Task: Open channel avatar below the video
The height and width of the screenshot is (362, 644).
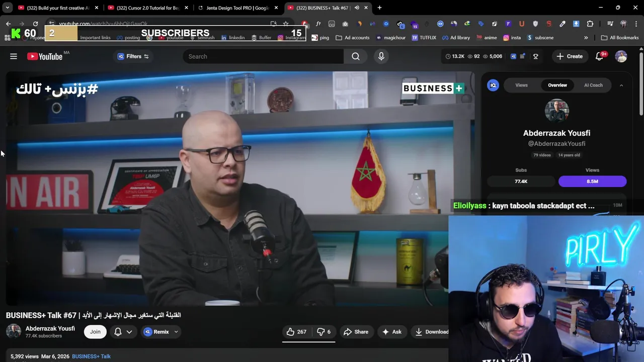Action: click(14, 332)
